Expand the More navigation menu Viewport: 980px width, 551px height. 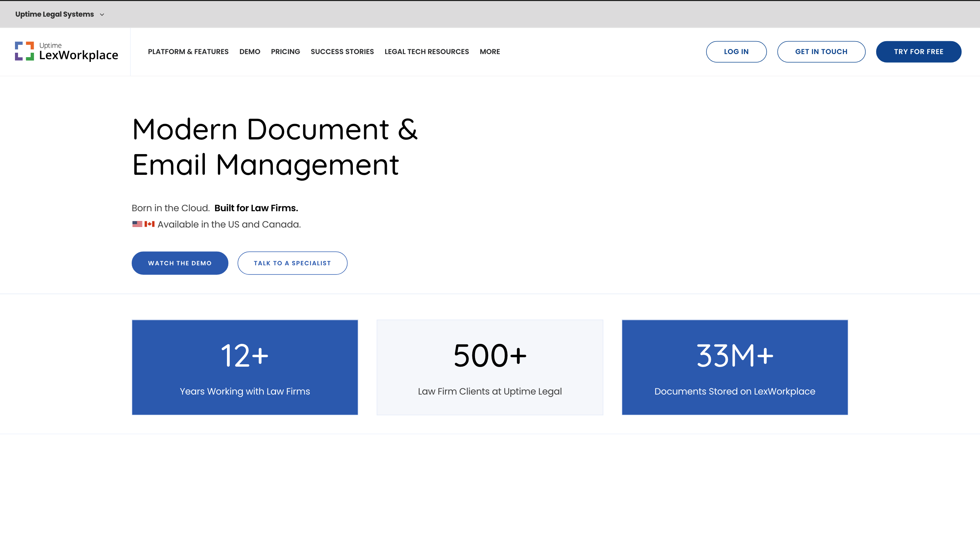(490, 52)
